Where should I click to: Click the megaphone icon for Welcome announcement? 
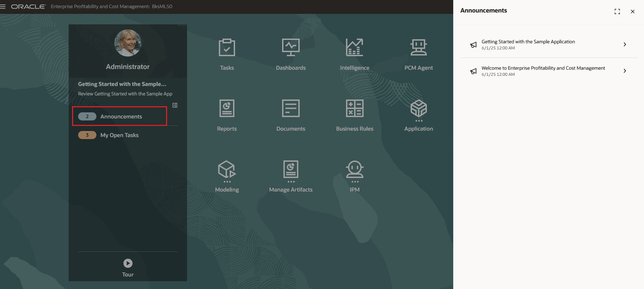click(474, 71)
